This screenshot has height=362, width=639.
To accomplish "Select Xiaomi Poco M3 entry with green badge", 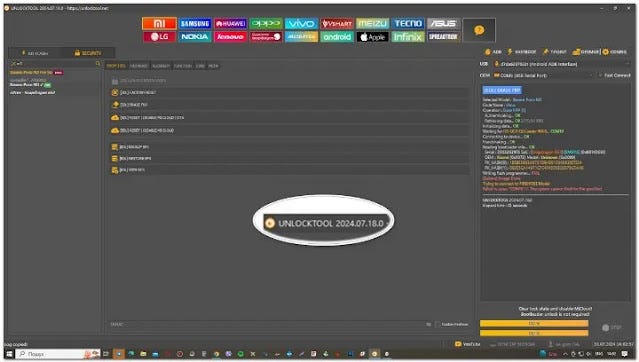I will 30,85.
